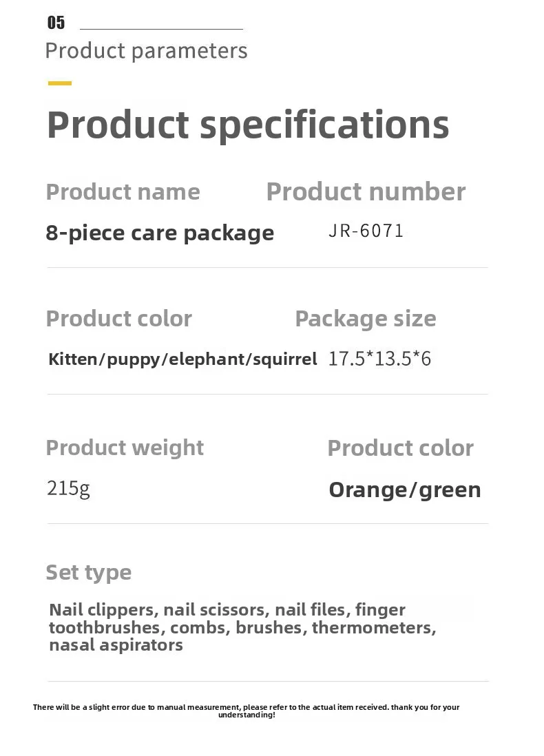Select the 215g weight value
The width and height of the screenshot is (544, 756).
coord(68,488)
